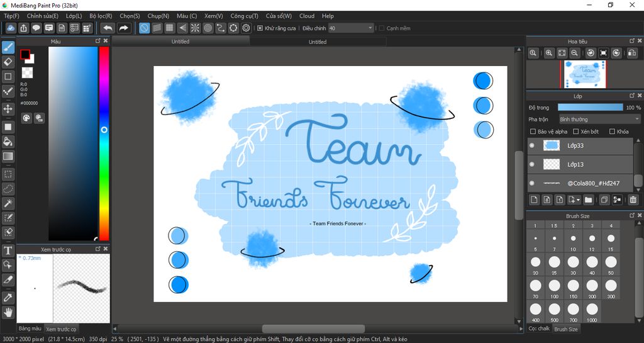Open the Điều chỉnh value dropdown
Viewport: 644px width, 343px height.
point(351,28)
